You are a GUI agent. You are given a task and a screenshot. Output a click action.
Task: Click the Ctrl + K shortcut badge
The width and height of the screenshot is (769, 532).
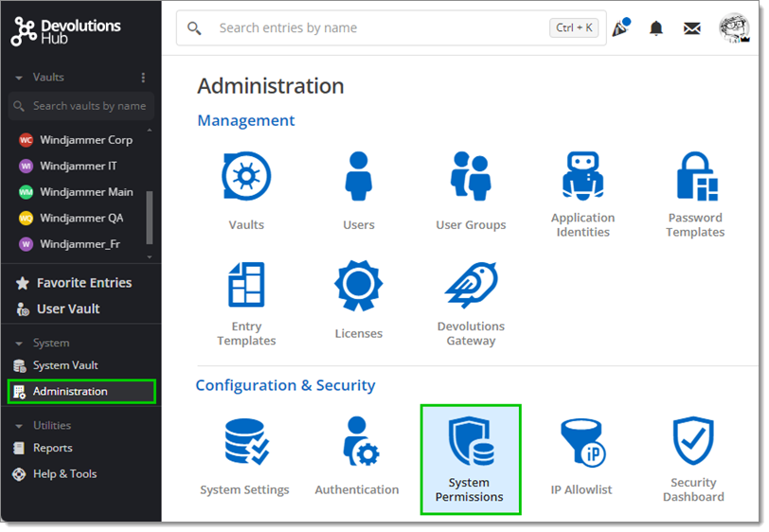574,28
